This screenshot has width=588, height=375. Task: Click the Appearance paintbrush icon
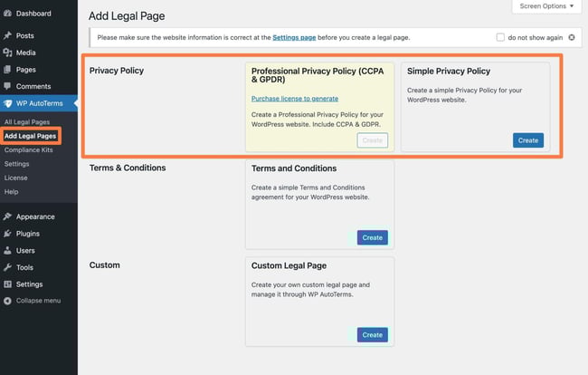point(7,216)
